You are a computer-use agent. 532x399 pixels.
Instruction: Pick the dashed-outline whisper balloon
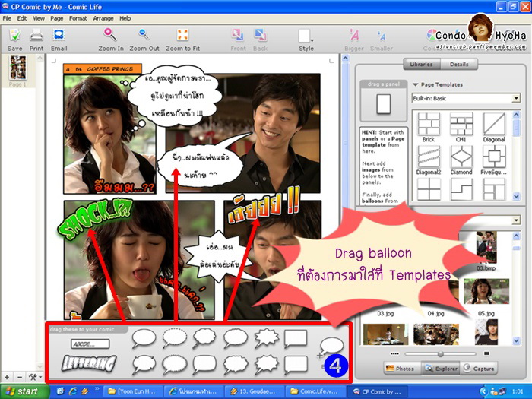[174, 338]
